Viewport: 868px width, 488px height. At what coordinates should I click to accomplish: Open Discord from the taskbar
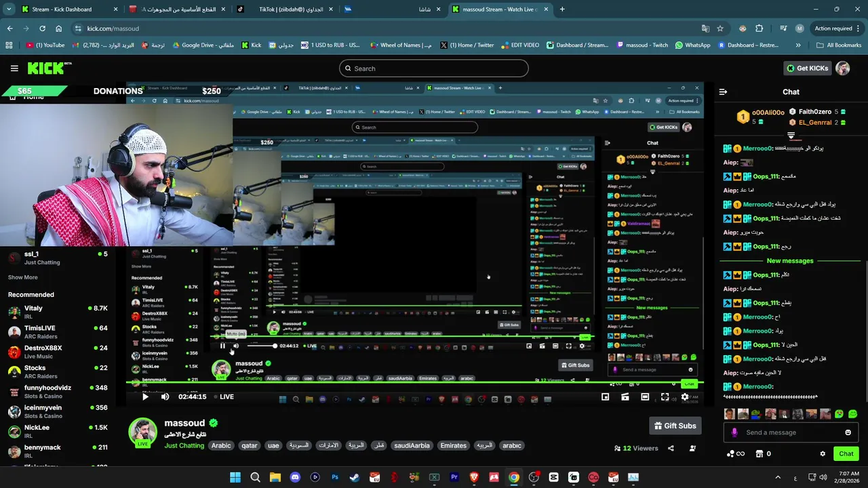click(295, 477)
